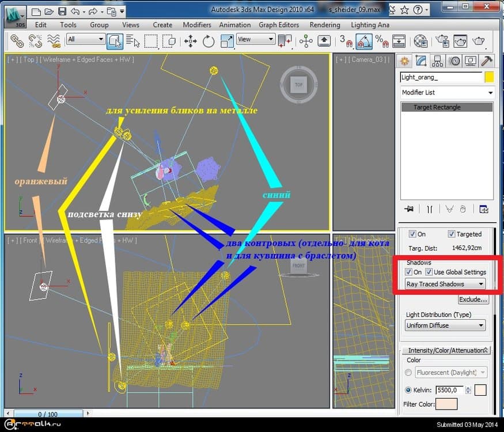The width and height of the screenshot is (504, 432).
Task: Toggle Keyboard Shortcut Override button
Action: click(x=324, y=41)
